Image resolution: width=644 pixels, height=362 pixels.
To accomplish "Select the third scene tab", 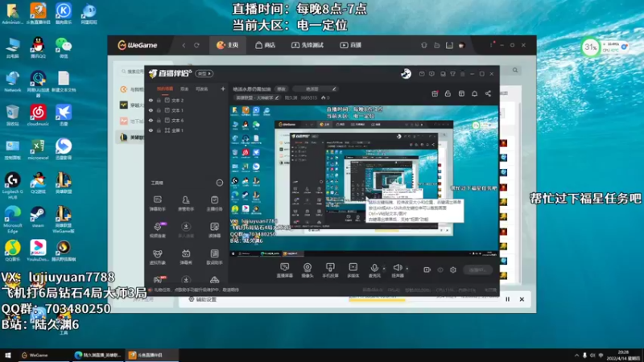I will [202, 88].
